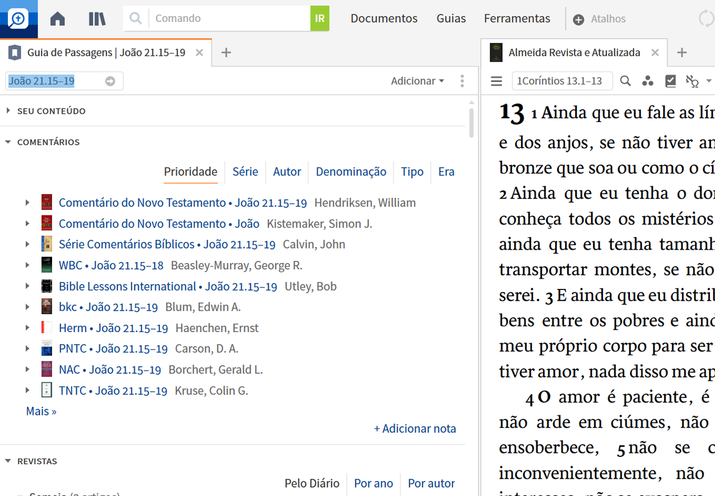
Task: Click the Hendriksen commentary book cover
Action: 47,202
